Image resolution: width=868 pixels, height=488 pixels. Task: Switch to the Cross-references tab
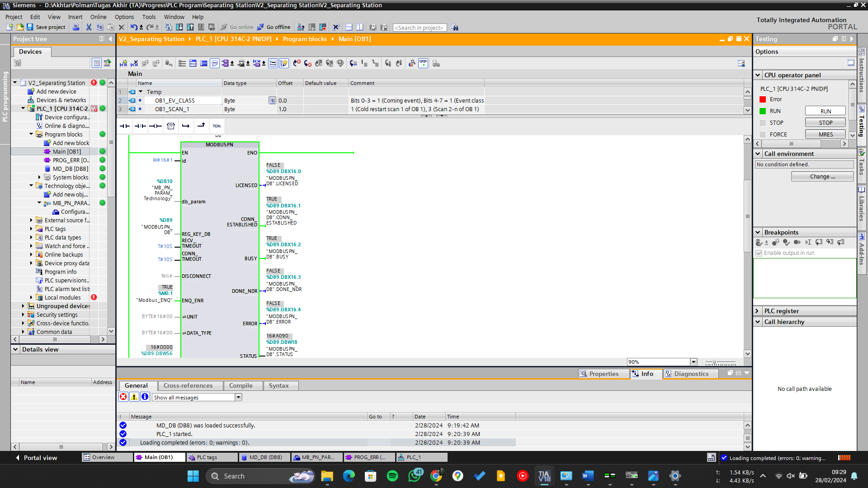188,385
